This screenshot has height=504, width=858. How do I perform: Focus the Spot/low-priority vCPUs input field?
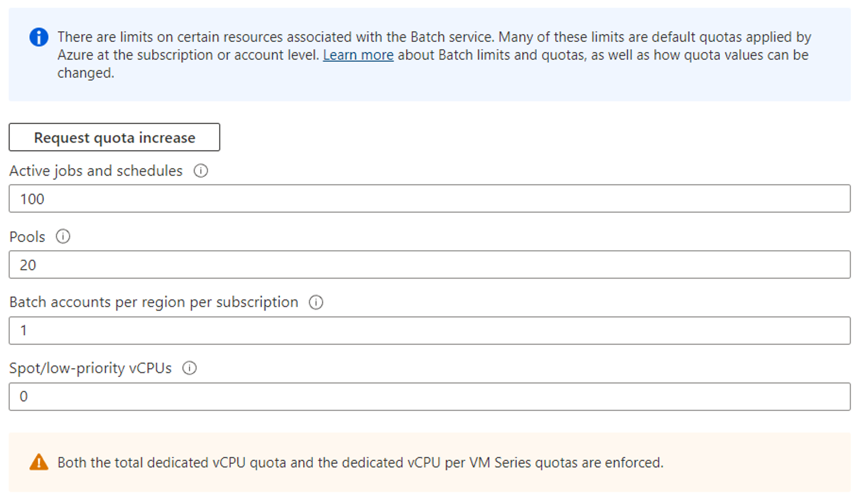tap(429, 396)
